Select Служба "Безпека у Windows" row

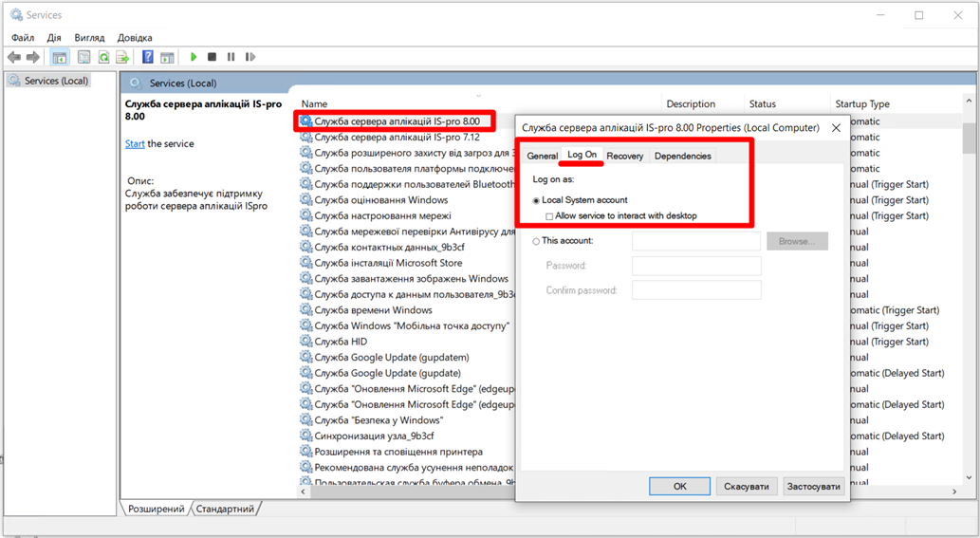click(x=379, y=420)
